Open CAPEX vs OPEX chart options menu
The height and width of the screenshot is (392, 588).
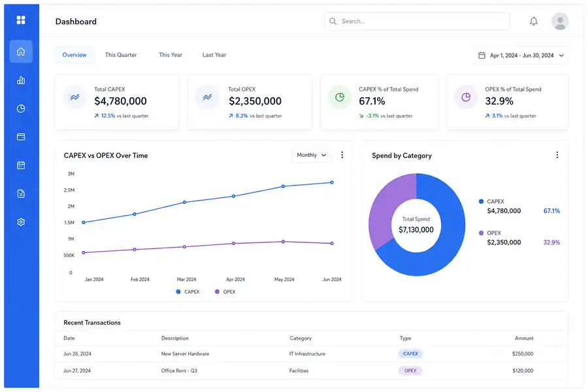coord(342,155)
